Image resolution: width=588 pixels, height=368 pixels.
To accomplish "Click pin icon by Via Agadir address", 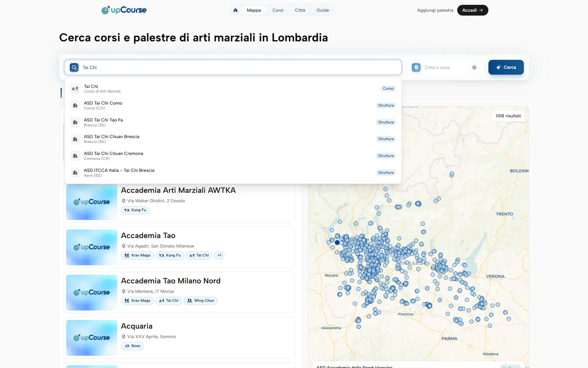I will tap(123, 246).
